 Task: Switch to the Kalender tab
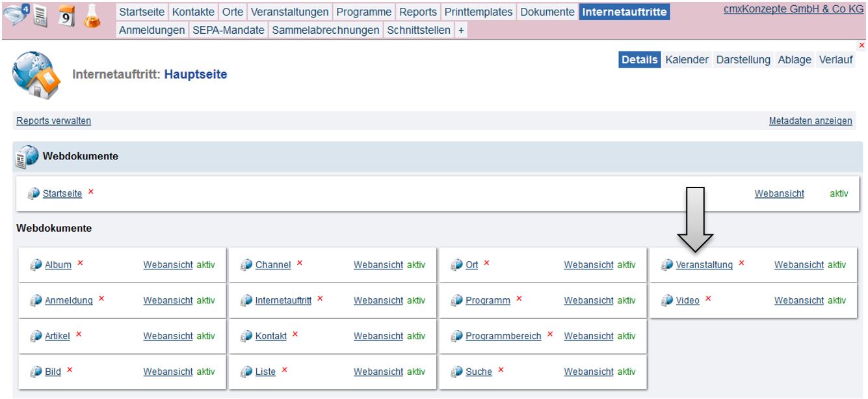click(687, 60)
